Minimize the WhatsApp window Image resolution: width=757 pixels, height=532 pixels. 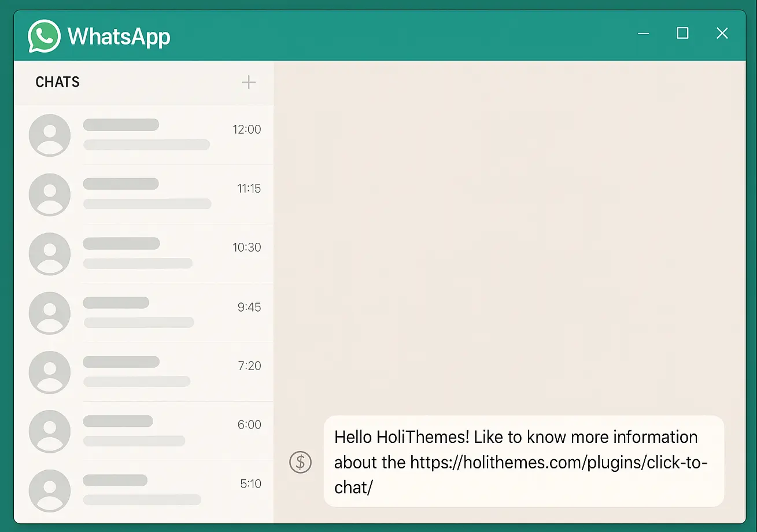pyautogui.click(x=643, y=34)
